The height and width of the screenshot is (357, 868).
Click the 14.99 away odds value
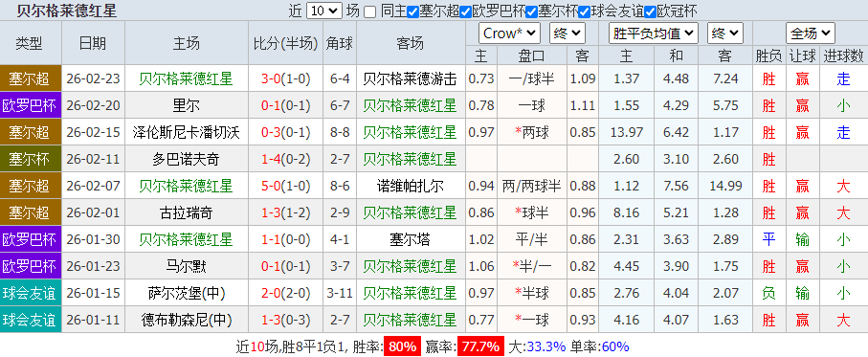[725, 186]
